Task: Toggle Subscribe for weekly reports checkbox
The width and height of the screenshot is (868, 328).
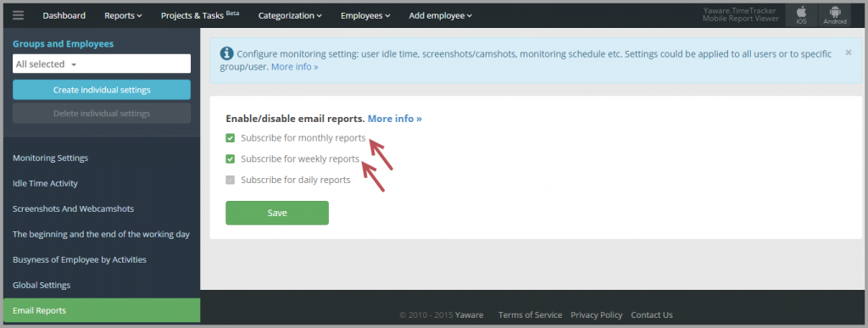Action: tap(231, 159)
